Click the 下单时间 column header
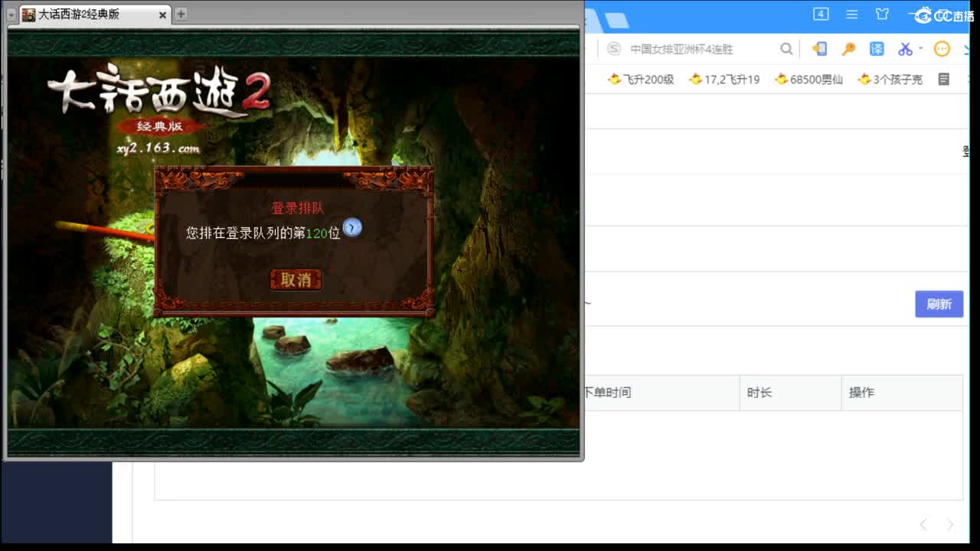The height and width of the screenshot is (551, 980). [607, 393]
